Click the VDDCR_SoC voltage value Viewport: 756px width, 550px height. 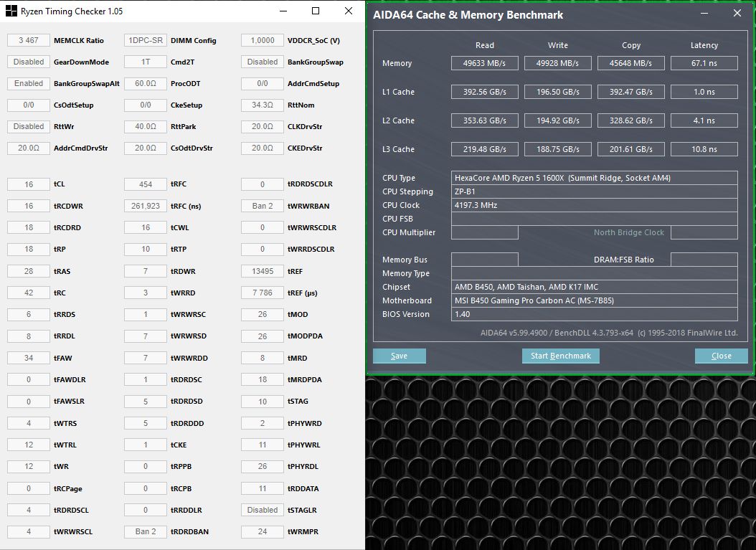[x=263, y=40]
